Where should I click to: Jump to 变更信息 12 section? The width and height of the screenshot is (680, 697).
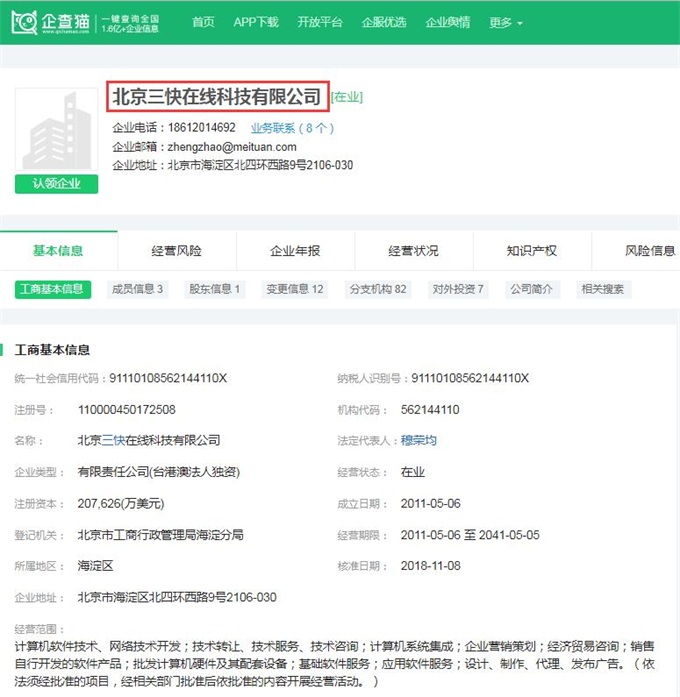point(295,289)
